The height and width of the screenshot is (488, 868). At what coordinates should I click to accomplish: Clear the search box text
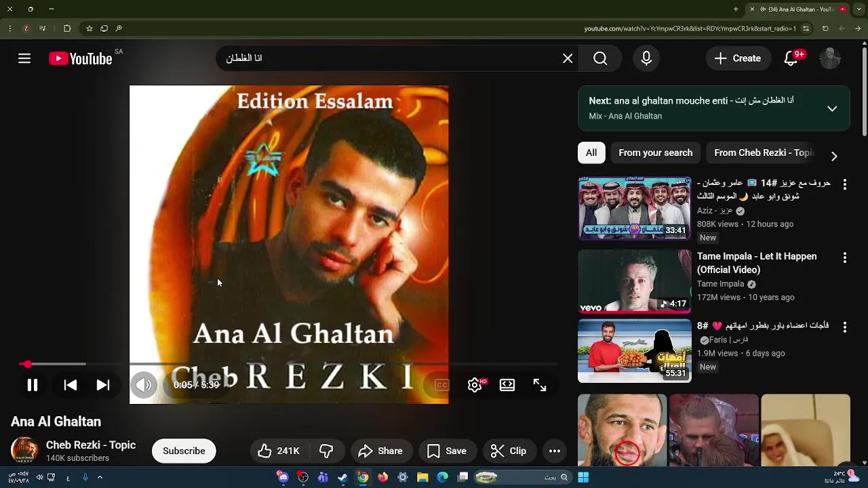click(568, 58)
